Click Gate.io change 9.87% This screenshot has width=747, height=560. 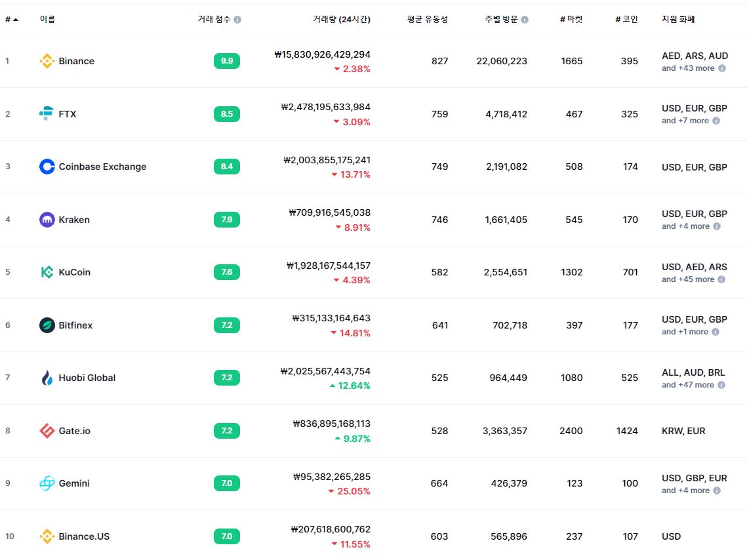click(x=353, y=439)
